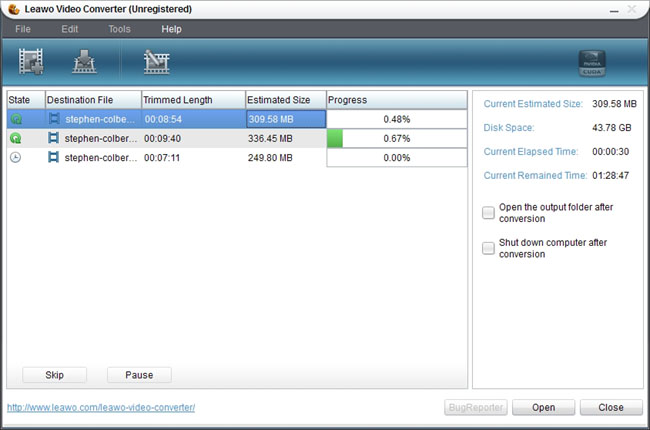
Task: Click the 0.67% progress bar
Action: coord(397,138)
